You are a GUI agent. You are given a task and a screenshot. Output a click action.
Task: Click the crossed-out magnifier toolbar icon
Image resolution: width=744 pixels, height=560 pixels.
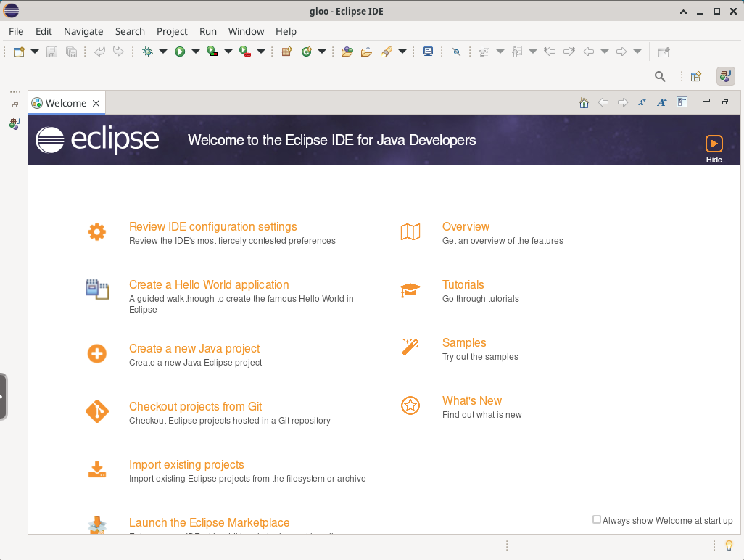pyautogui.click(x=456, y=52)
